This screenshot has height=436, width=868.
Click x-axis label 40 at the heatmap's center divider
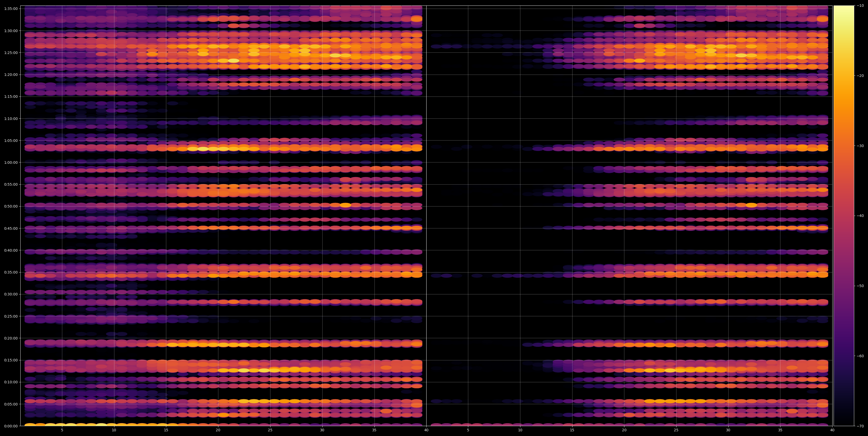pos(426,430)
